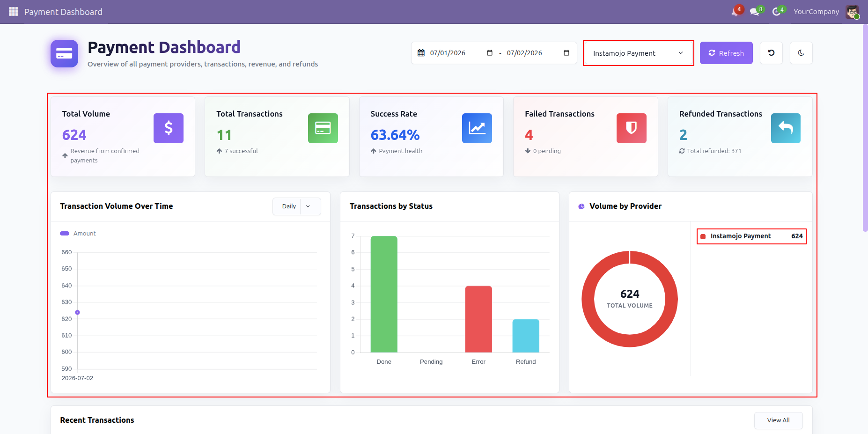Click the Success Rate chart icon
This screenshot has height=434, width=868.
(477, 128)
